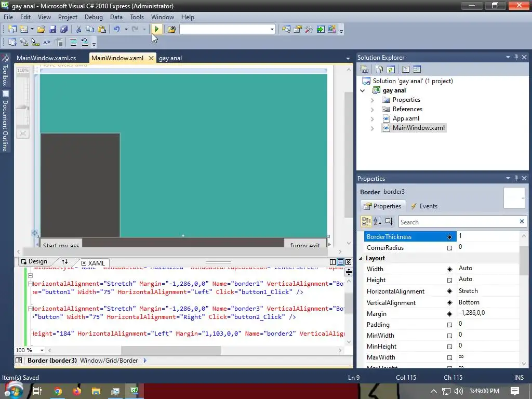Click the Open File folder icon

point(41,29)
